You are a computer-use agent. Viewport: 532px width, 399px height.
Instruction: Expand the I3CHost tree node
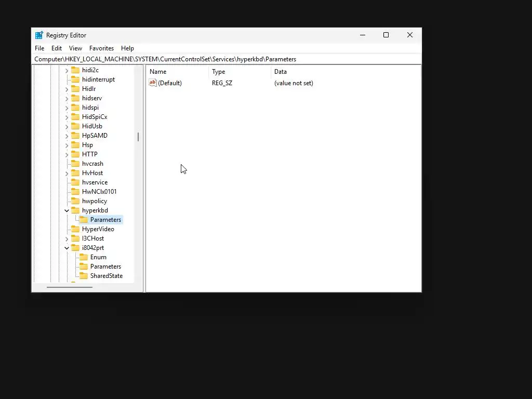(67, 239)
